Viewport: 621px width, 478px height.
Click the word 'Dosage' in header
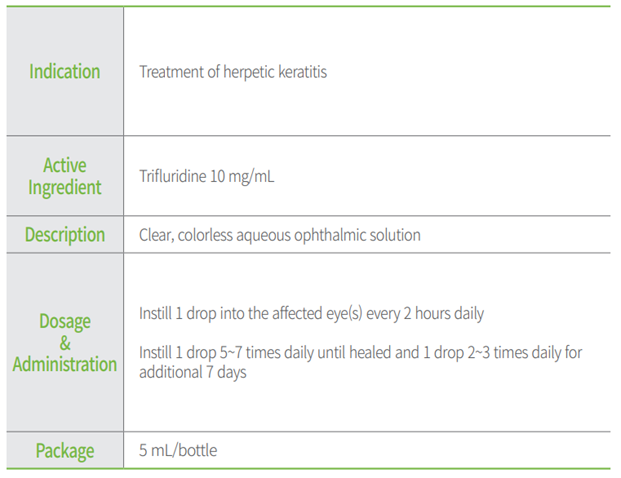click(x=65, y=322)
